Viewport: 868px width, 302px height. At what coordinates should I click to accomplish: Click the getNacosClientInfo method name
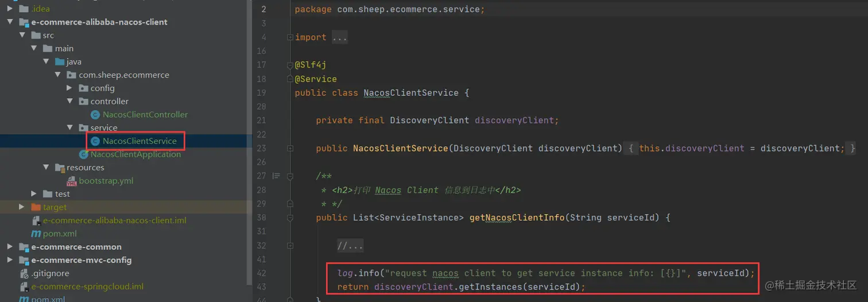[517, 218]
